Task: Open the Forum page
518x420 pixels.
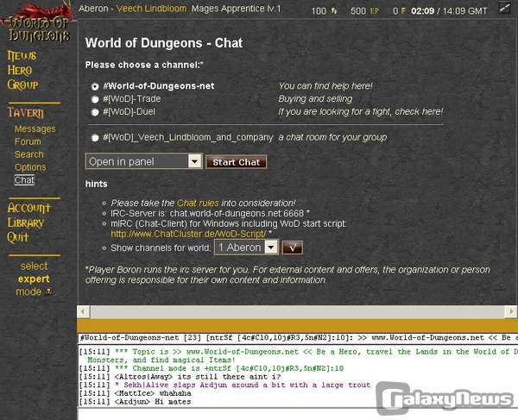Action: (28, 141)
